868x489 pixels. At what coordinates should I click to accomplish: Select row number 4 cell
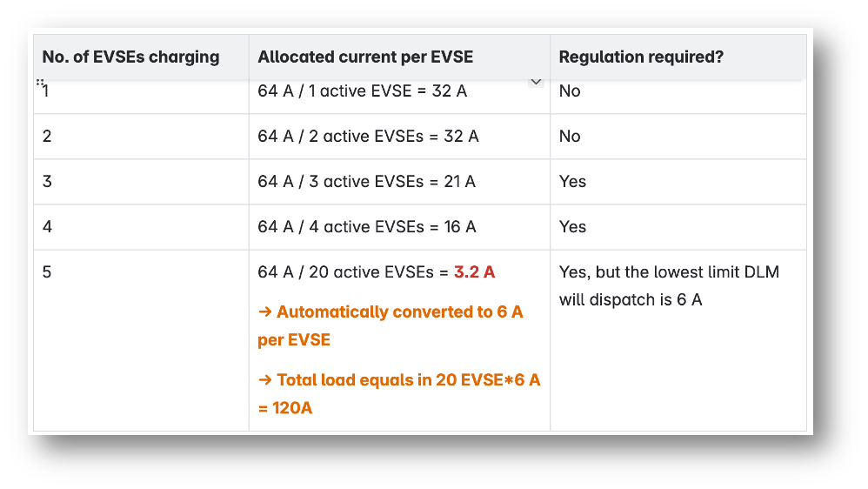click(x=141, y=227)
